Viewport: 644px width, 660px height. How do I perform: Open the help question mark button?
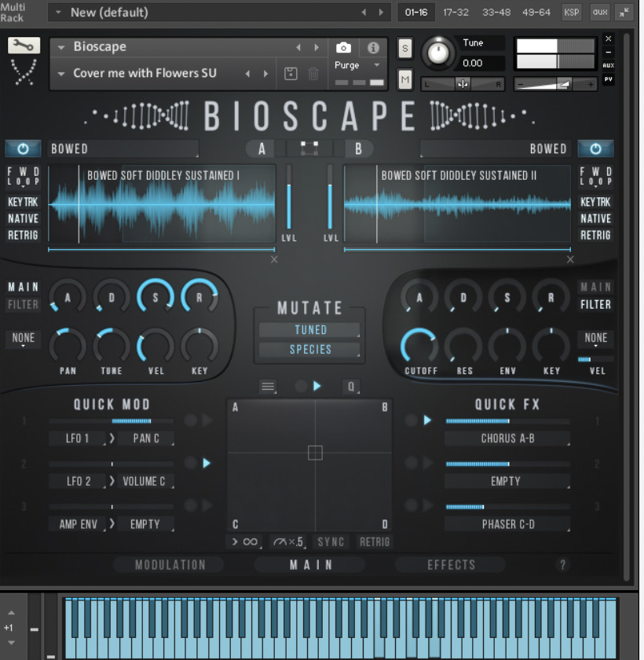pos(563,564)
